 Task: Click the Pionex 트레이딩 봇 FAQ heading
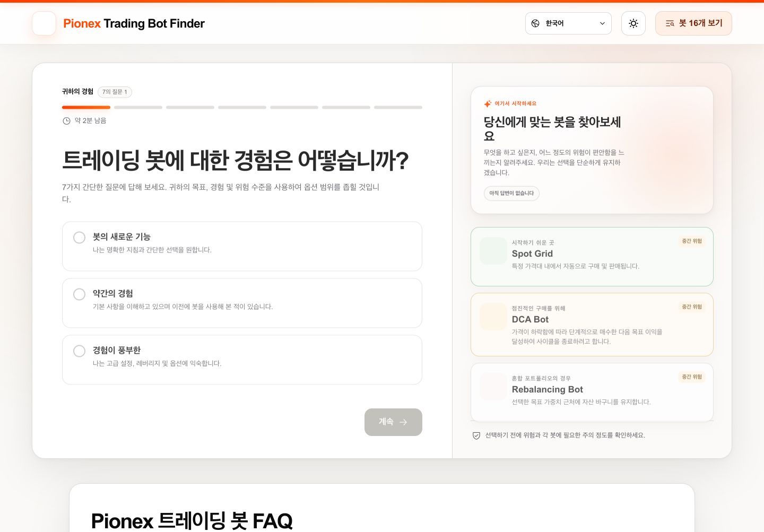pos(192,521)
